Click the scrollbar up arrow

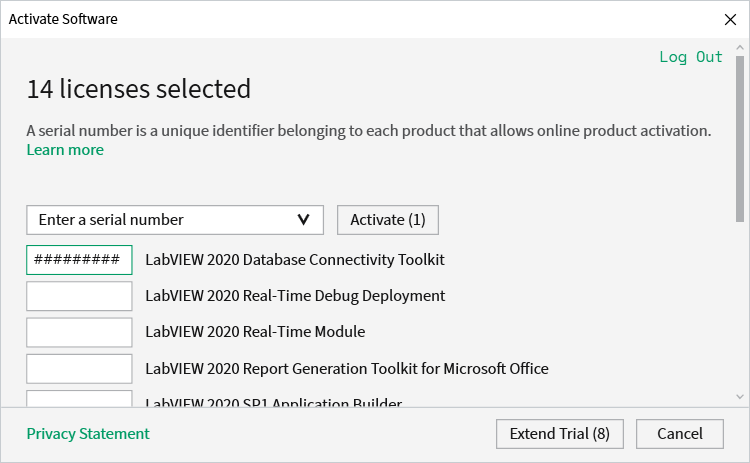740,48
